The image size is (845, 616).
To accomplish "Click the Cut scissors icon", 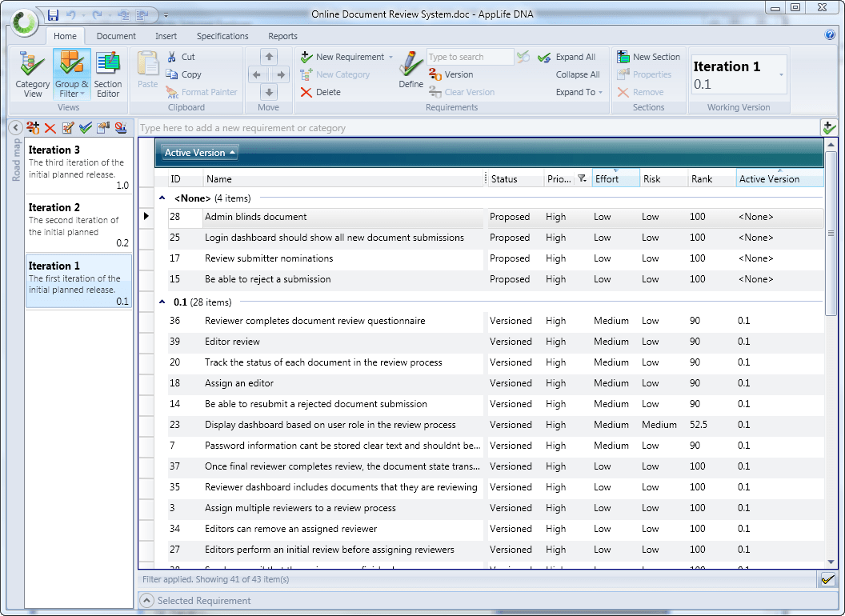I will tap(173, 57).
